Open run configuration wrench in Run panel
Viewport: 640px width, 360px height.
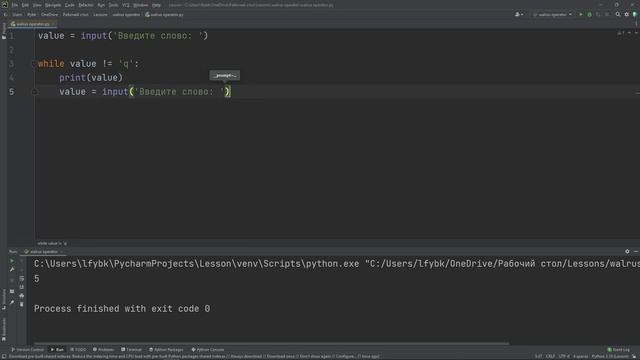(12, 270)
